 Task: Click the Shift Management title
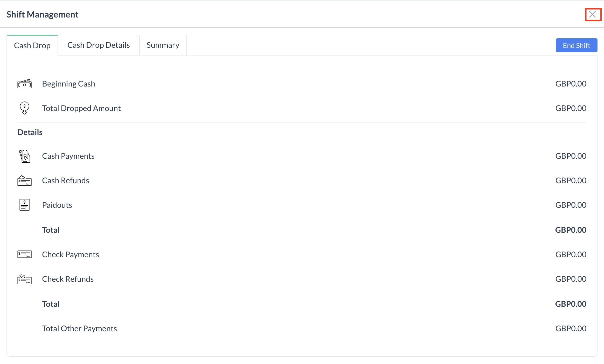click(42, 14)
